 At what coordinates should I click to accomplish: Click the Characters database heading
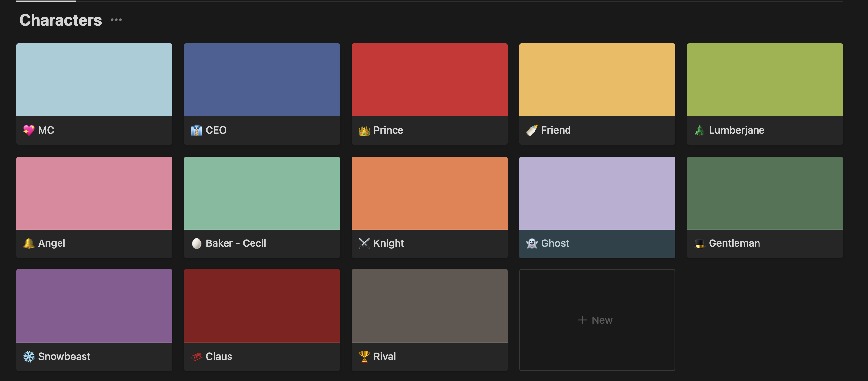click(60, 20)
